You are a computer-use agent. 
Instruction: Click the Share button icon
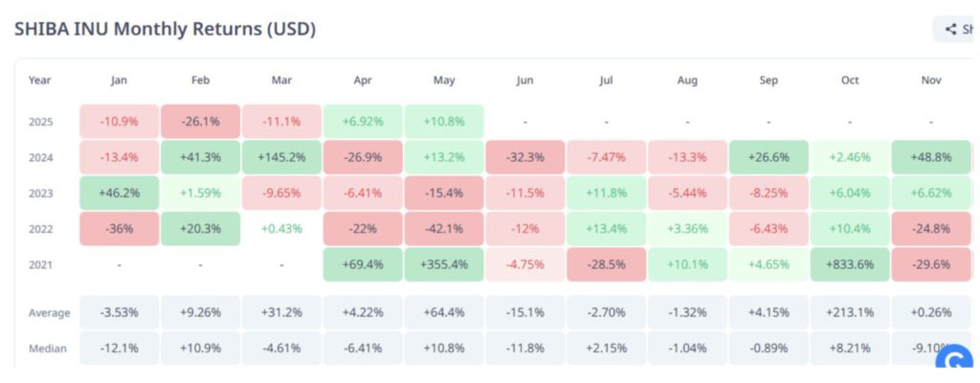[951, 29]
